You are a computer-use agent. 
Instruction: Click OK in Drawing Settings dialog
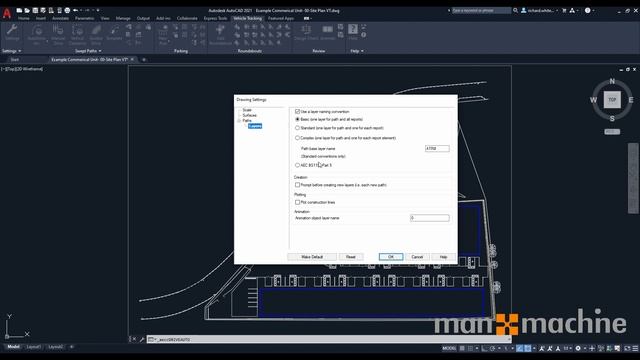[x=391, y=257]
